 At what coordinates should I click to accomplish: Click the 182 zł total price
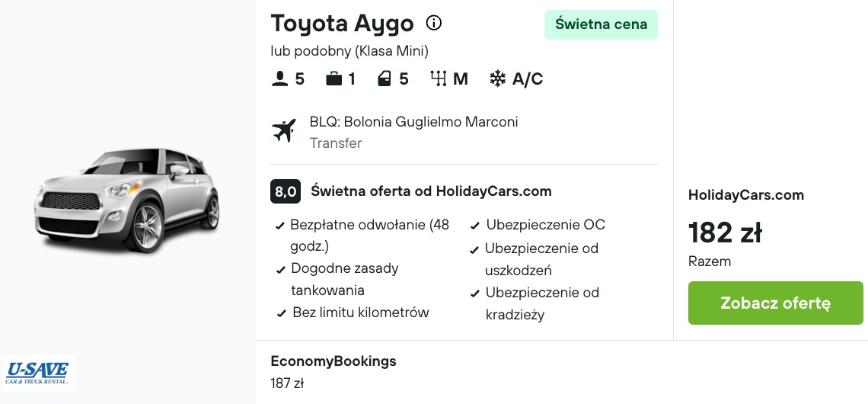pos(725,232)
